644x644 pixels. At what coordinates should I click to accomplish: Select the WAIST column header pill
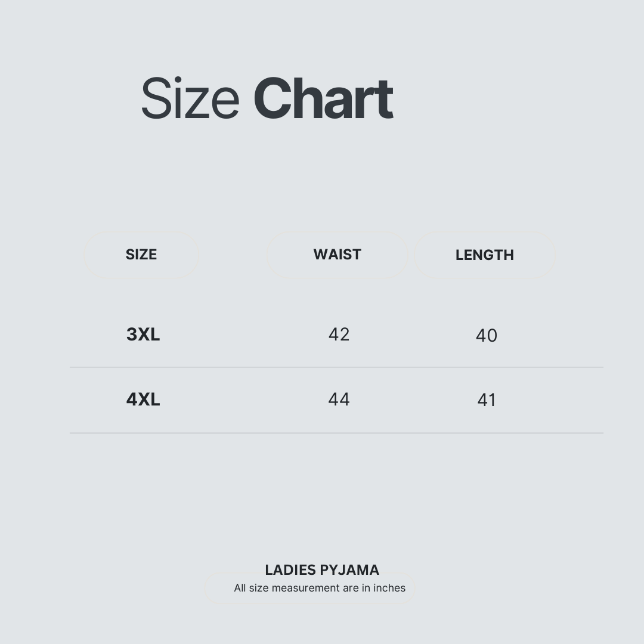337,255
